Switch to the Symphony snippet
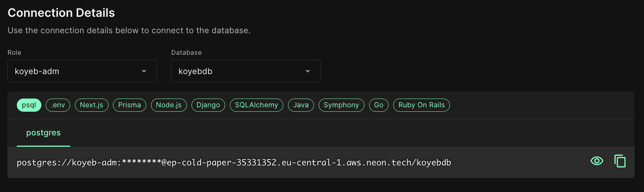Screen dimensions: 644x192 [x=341, y=105]
